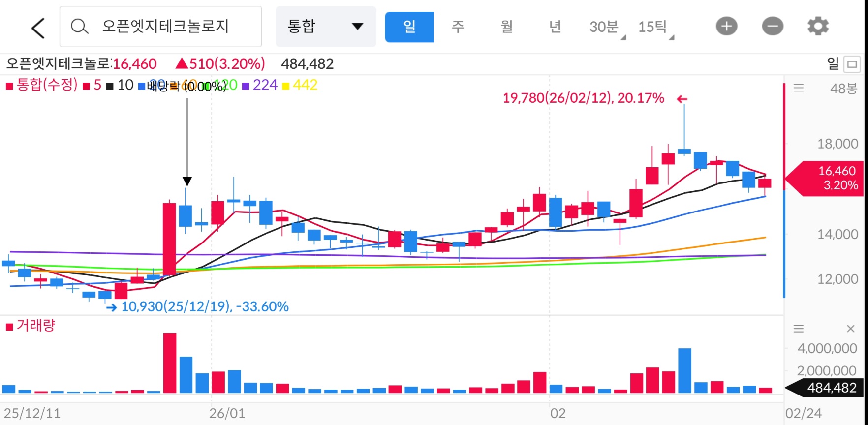The image size is (868, 425).
Task: Click the header volume 484,482 text
Action: tap(307, 63)
